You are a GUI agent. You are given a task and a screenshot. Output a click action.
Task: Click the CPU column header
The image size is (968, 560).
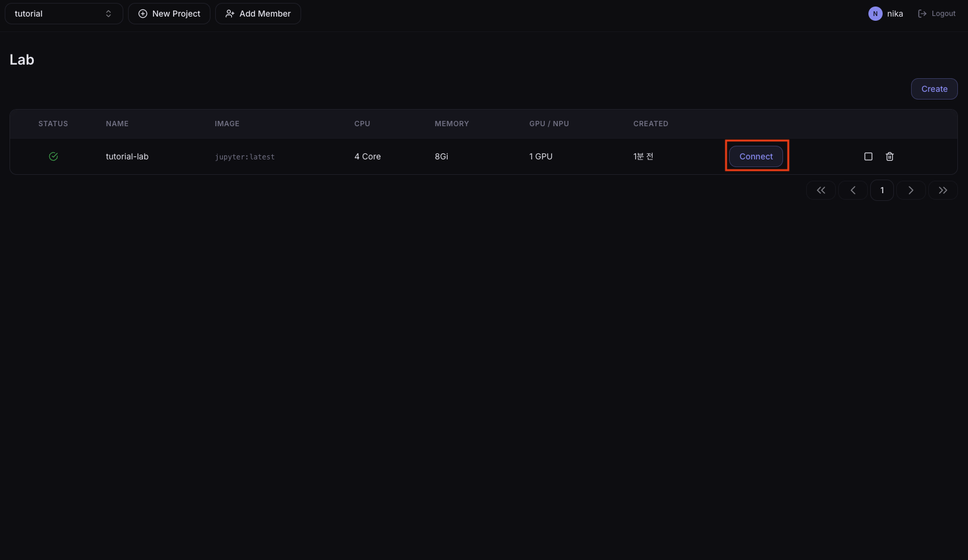[x=362, y=124]
